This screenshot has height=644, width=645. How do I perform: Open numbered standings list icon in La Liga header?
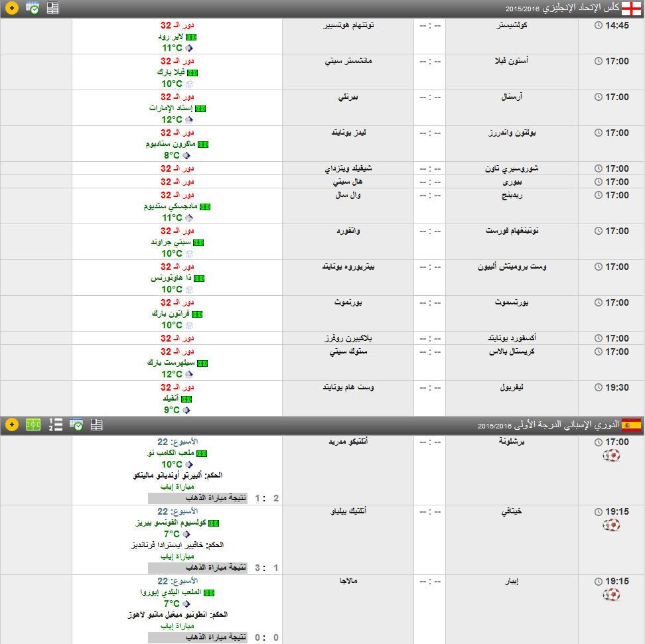56,424
